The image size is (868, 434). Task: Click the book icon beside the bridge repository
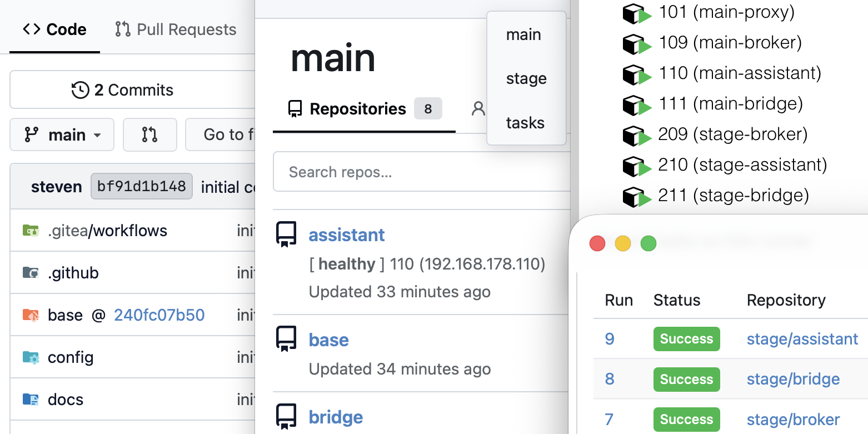286,416
